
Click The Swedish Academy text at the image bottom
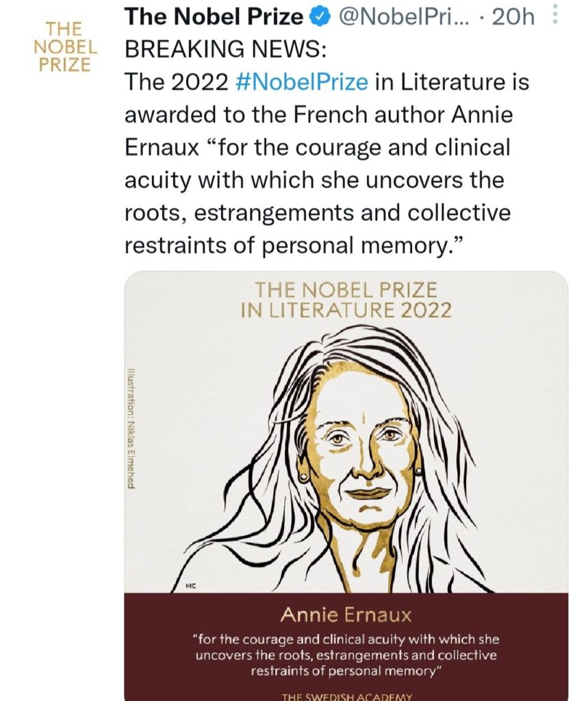coord(346,696)
